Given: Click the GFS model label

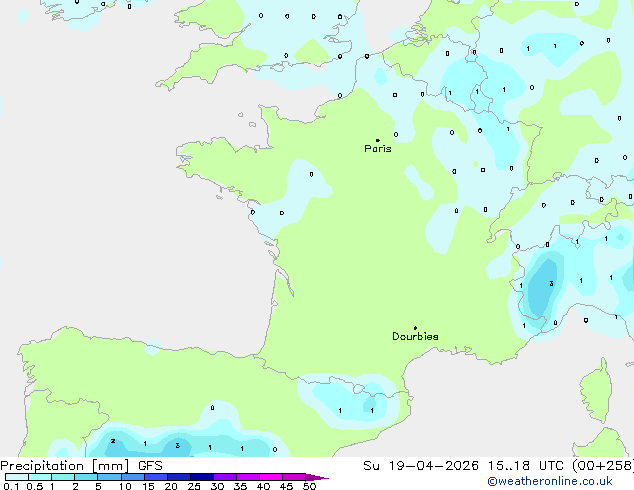Looking at the screenshot, I should point(150,466).
